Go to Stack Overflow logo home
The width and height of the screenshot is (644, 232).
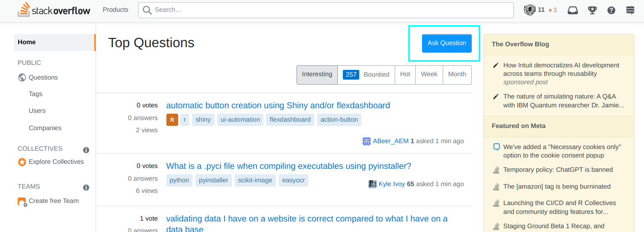click(54, 10)
